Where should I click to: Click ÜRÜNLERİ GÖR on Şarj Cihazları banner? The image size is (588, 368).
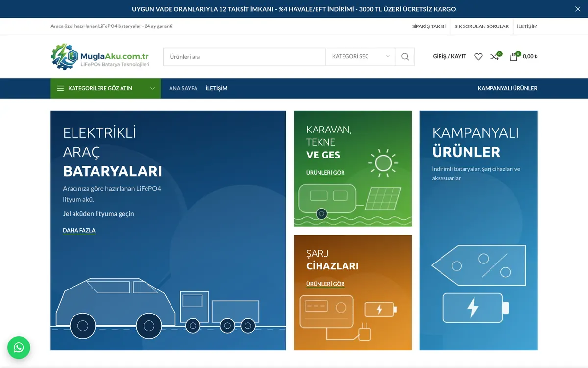pos(325,284)
